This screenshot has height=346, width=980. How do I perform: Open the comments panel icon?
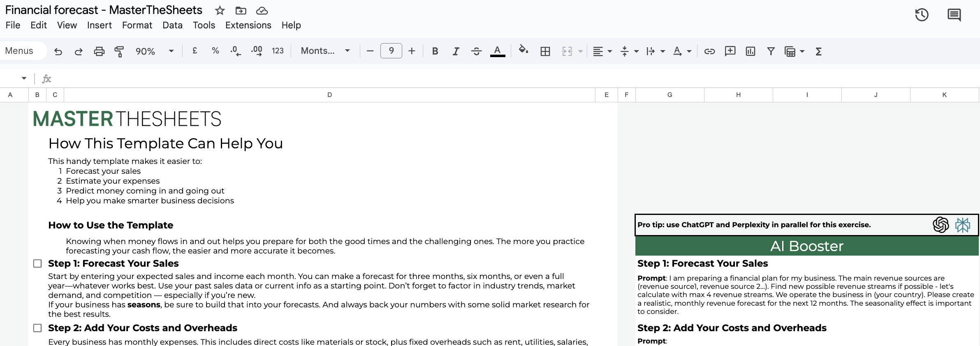[x=954, y=15]
